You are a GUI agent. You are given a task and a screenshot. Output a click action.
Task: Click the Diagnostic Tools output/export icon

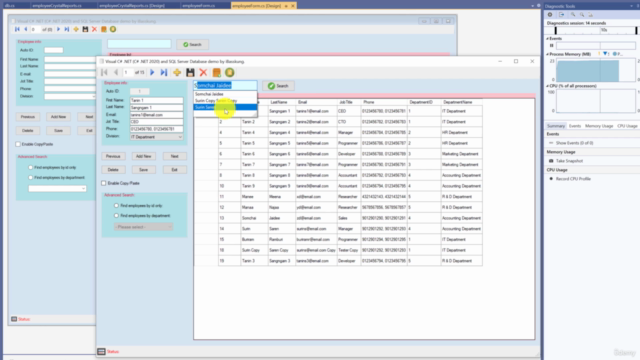click(x=562, y=15)
